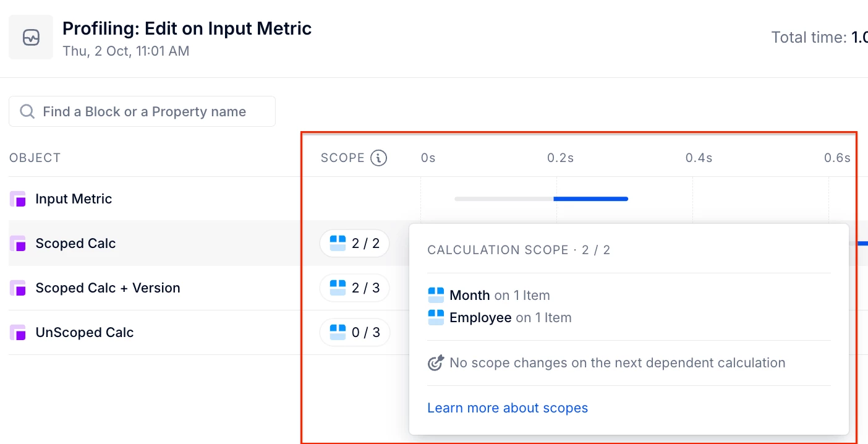Click the Scoped Calc + Version icon
Viewport: 868px width, 444px height.
18,288
